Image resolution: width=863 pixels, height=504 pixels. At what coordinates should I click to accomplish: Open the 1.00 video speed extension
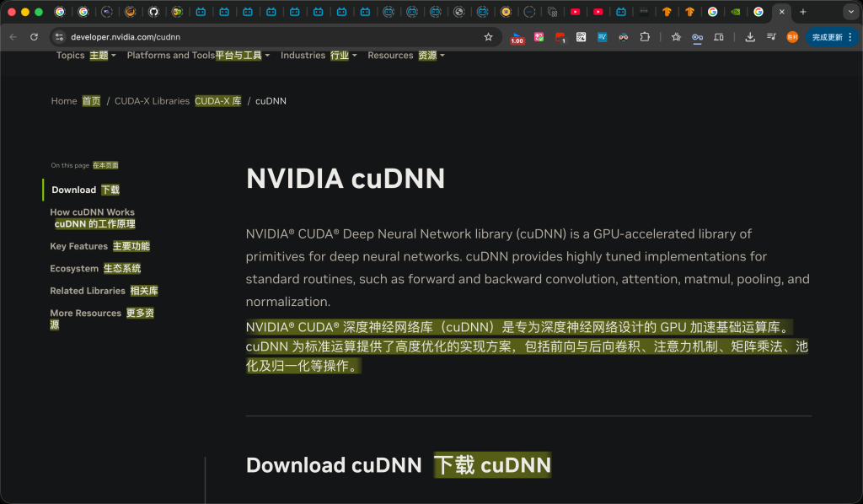517,37
